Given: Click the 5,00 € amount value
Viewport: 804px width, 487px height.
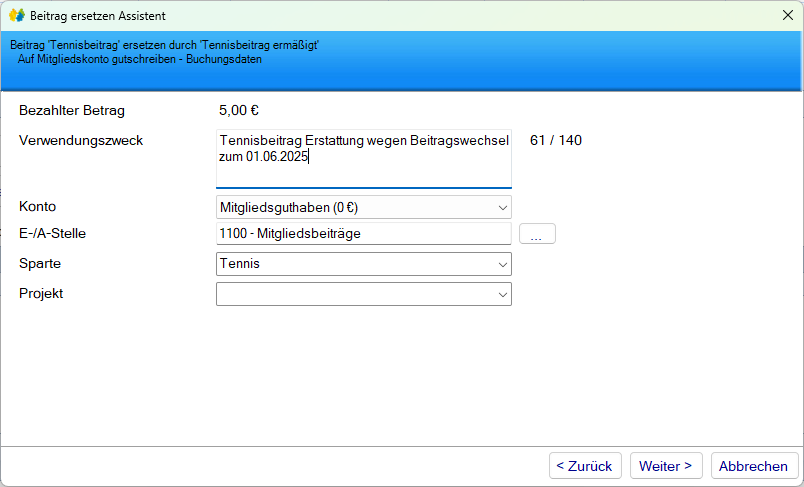Looking at the screenshot, I should (x=239, y=111).
